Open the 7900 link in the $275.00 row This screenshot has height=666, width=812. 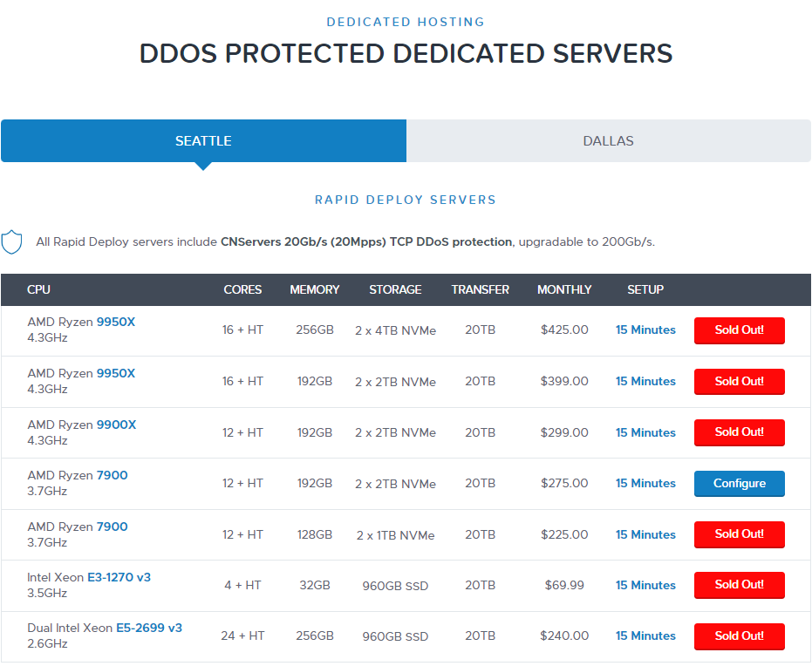112,475
